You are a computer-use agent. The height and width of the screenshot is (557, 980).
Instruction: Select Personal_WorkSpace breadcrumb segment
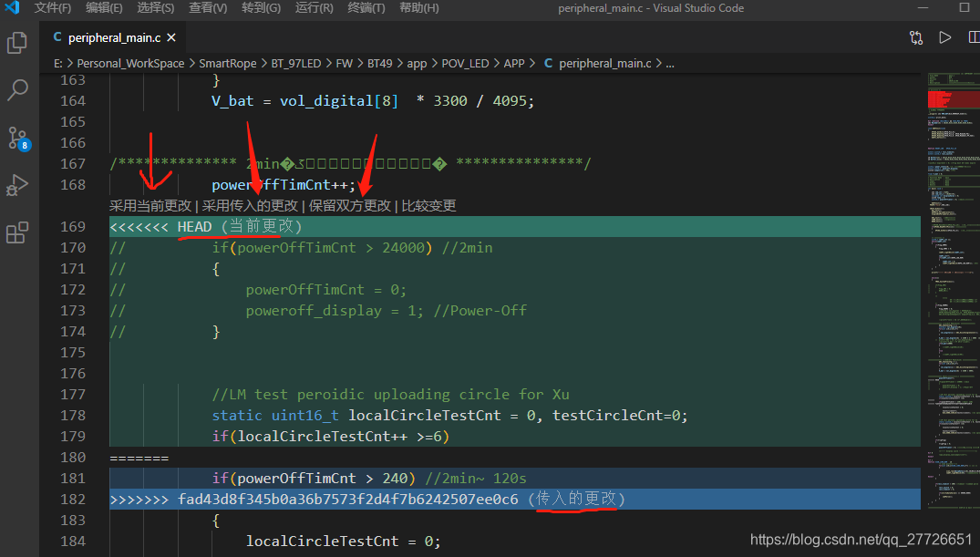point(130,64)
